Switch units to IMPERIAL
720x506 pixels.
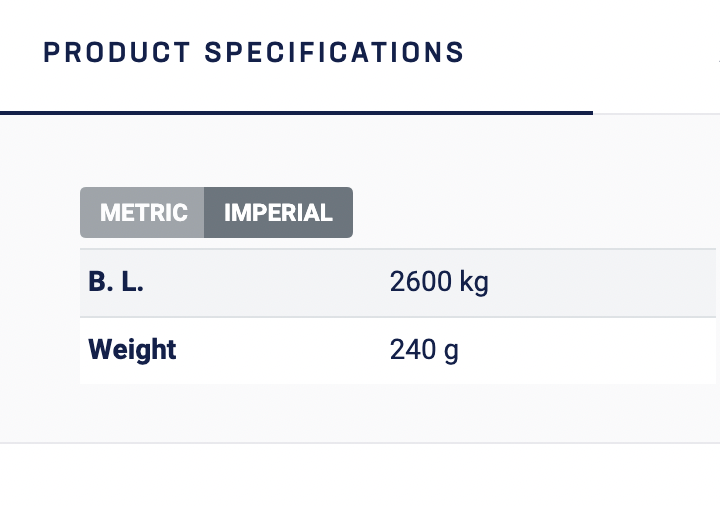click(x=278, y=213)
